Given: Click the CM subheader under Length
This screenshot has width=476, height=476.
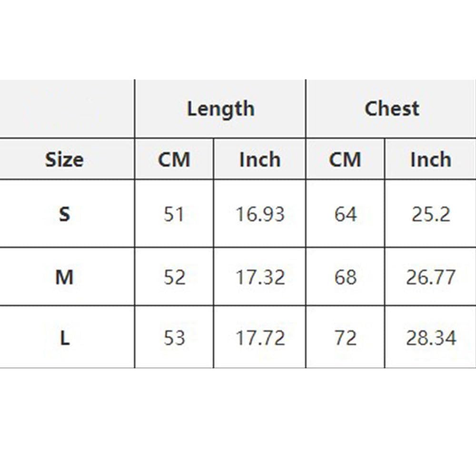Looking at the screenshot, I should 174,159.
